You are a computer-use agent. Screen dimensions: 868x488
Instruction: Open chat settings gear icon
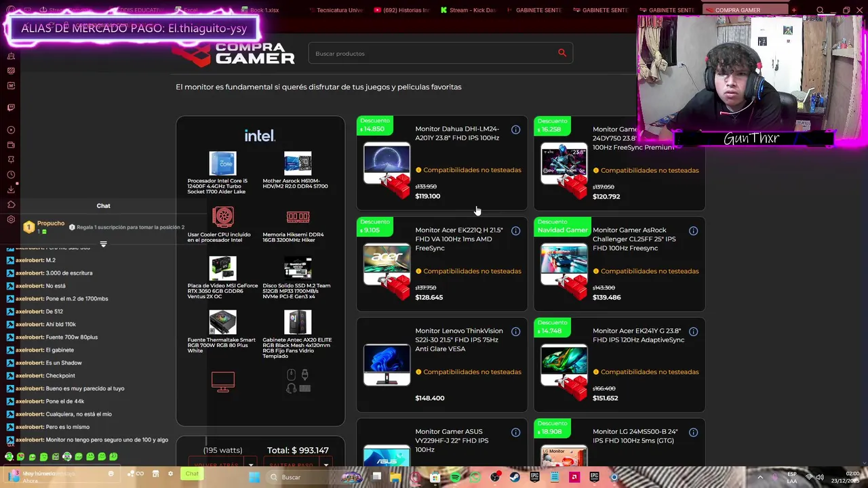coord(170,474)
